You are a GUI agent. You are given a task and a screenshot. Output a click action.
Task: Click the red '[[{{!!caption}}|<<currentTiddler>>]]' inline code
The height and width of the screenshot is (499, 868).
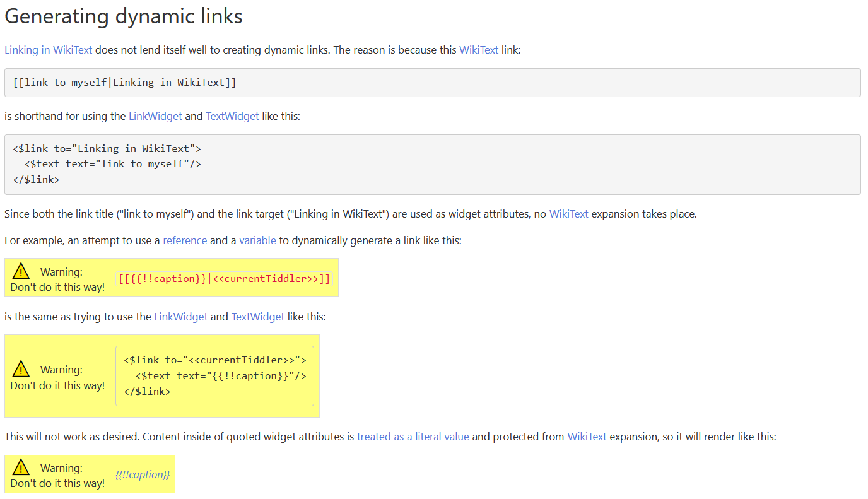click(x=224, y=278)
